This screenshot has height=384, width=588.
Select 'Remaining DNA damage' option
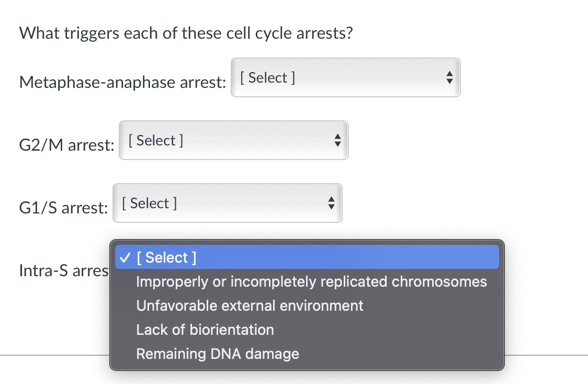click(218, 354)
